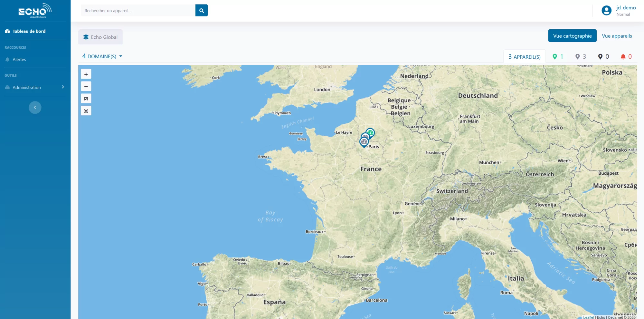The height and width of the screenshot is (319, 644).
Task: Filter devices by green pin status
Action: click(558, 57)
